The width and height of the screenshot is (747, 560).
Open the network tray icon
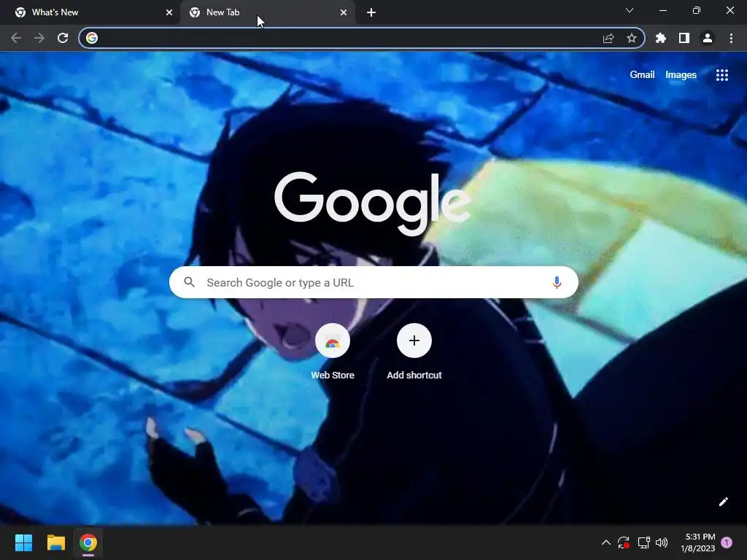point(643,542)
